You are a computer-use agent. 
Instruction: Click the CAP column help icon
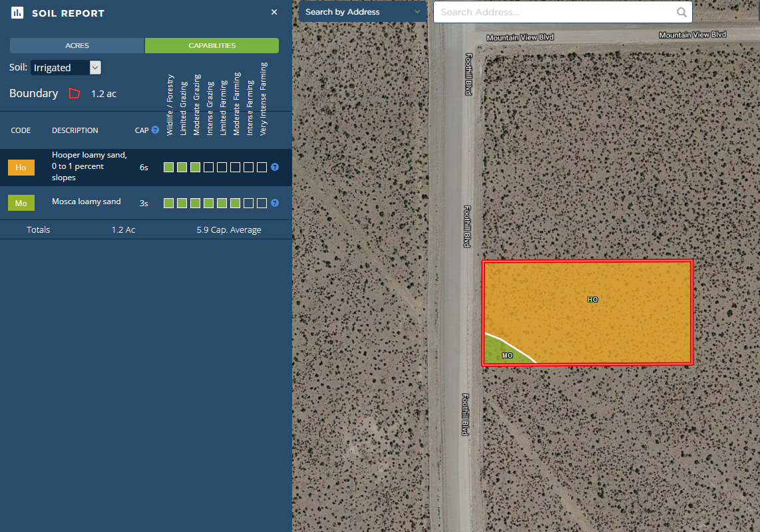[155, 130]
